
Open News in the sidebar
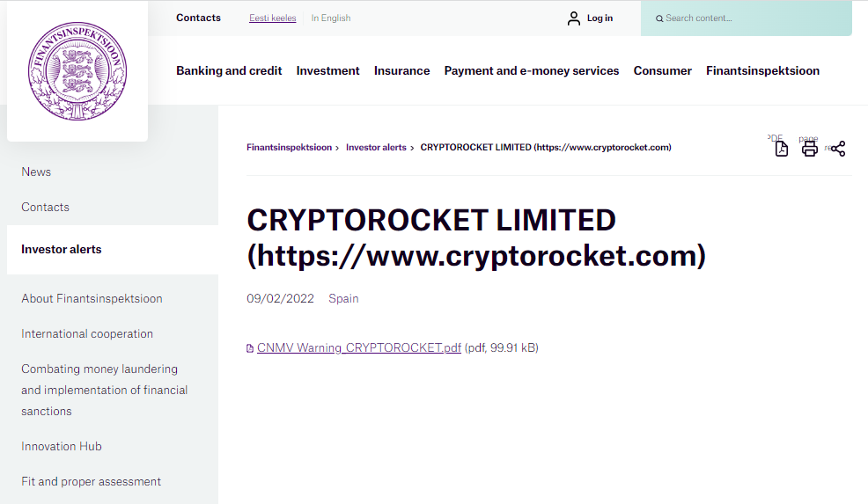tap(36, 172)
